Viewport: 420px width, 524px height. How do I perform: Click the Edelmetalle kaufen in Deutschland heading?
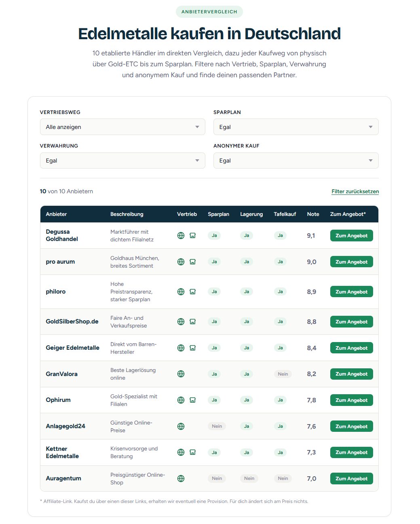click(209, 34)
